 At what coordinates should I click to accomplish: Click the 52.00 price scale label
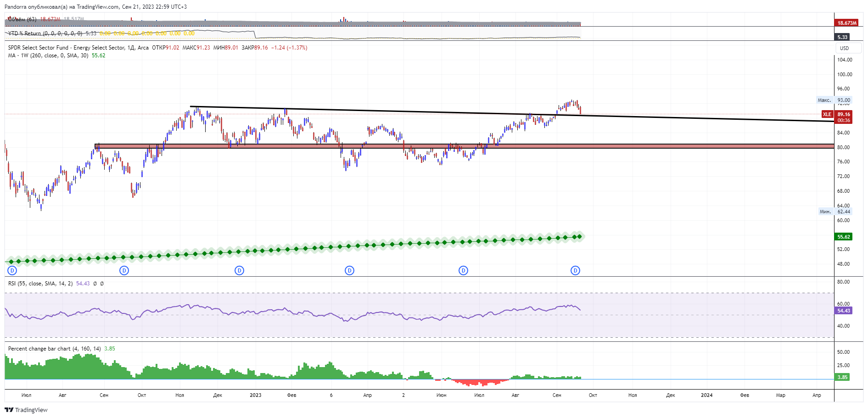coord(843,249)
